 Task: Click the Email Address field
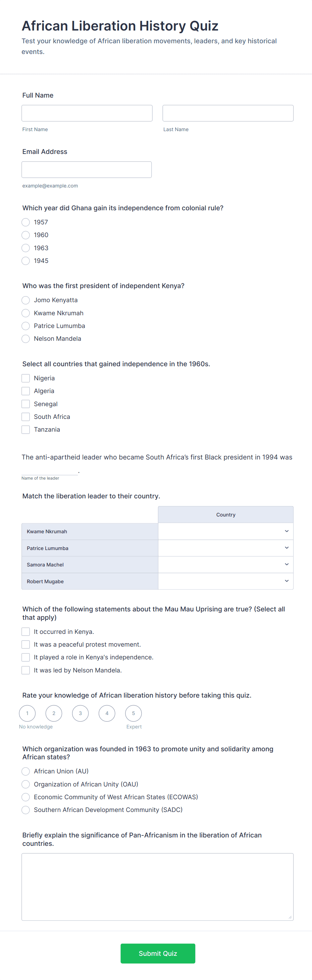[86, 170]
